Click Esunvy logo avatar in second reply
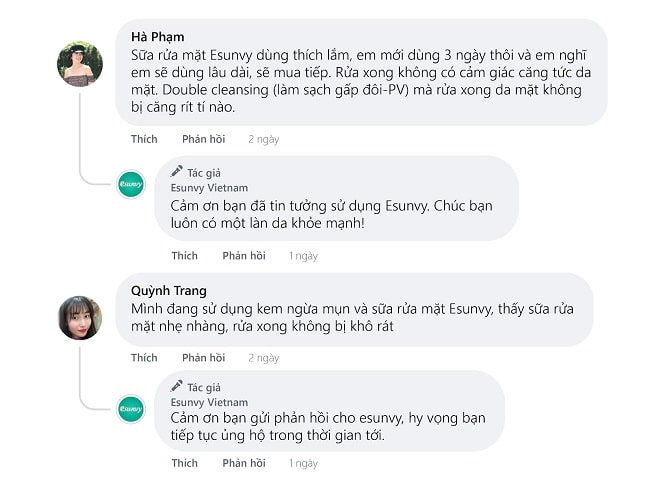 click(x=131, y=408)
